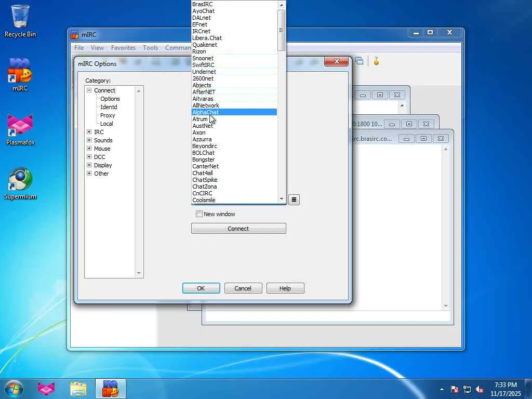Click the brasirc window text input box
Image resolution: width=532 pixels, height=399 pixels.
[x=327, y=316]
